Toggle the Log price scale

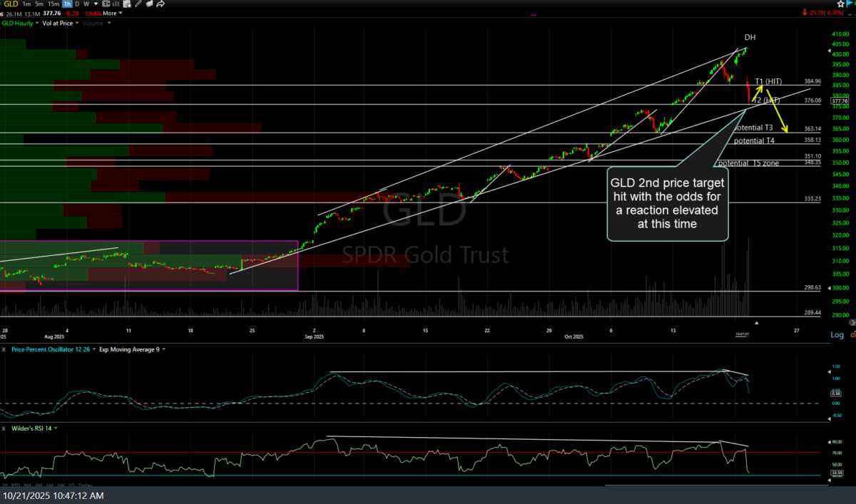coord(836,335)
